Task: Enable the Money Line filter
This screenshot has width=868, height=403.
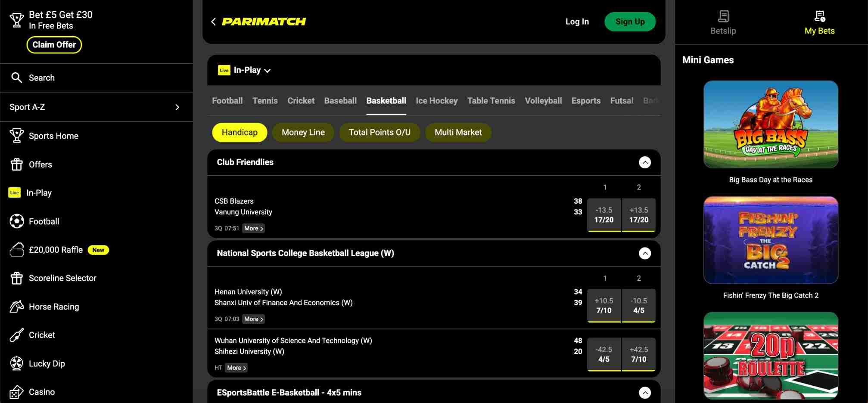Action: click(x=303, y=132)
